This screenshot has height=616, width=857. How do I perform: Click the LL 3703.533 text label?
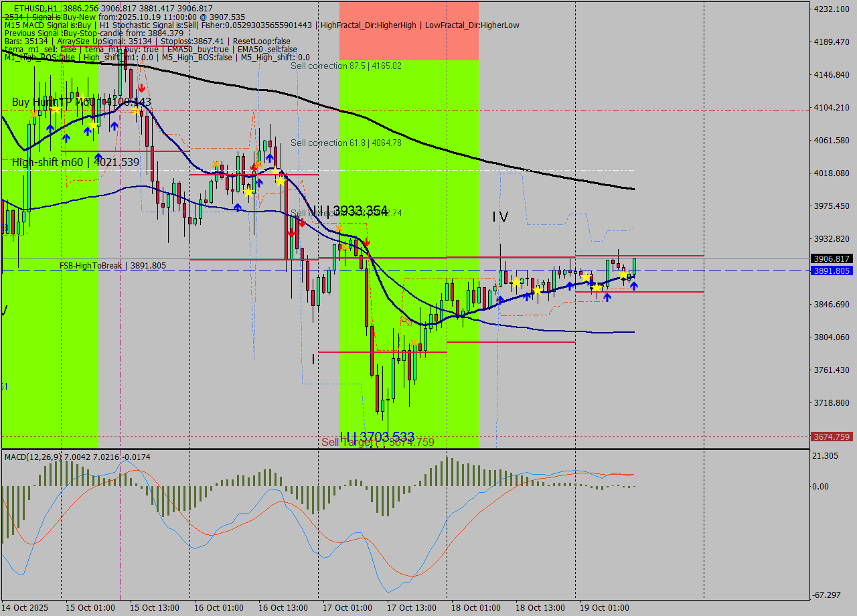[x=377, y=437]
